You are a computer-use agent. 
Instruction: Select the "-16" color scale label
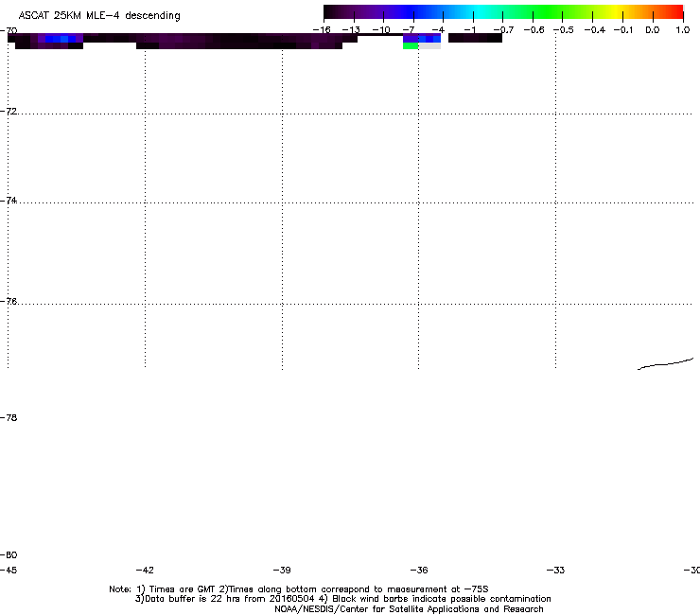322,30
